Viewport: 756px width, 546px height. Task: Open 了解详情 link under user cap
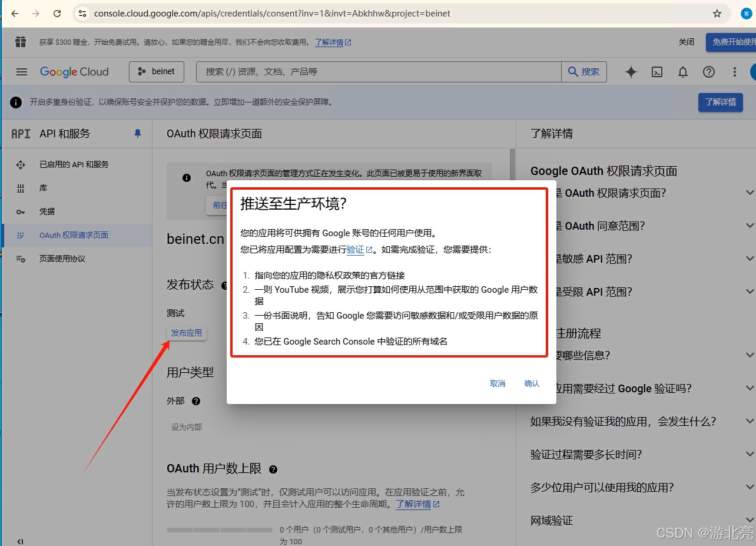(417, 504)
